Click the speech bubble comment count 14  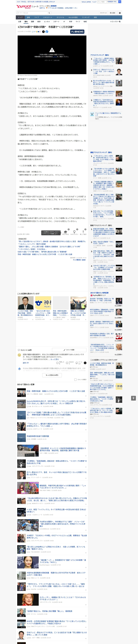(x=34, y=32)
